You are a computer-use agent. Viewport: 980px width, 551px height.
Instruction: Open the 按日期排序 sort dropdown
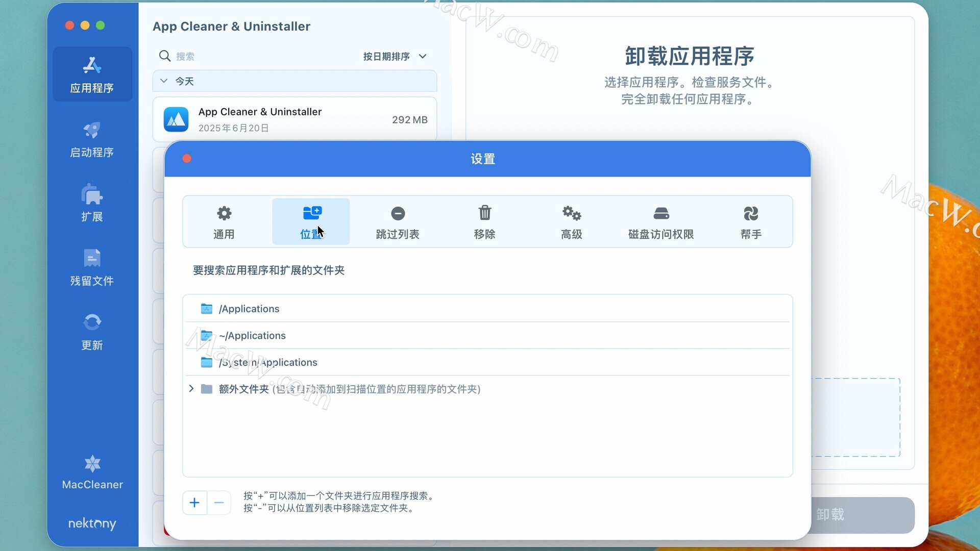(x=395, y=56)
